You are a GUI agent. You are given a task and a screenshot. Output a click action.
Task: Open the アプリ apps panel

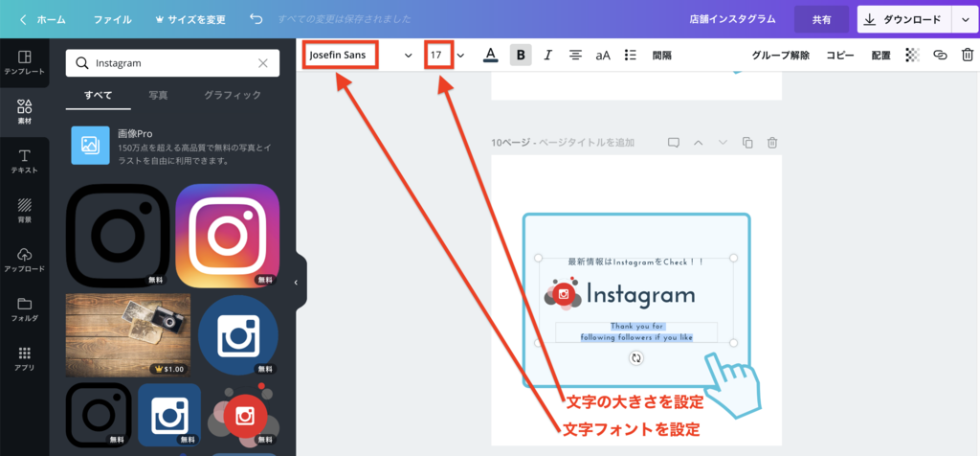[24, 358]
